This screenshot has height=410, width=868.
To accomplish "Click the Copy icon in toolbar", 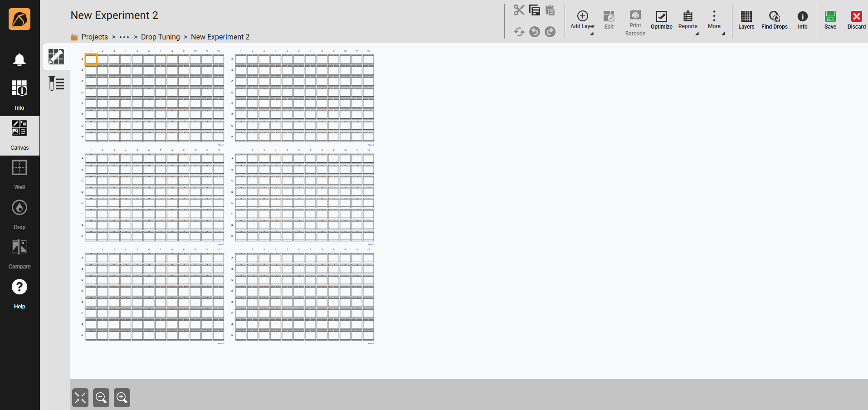I will [535, 10].
